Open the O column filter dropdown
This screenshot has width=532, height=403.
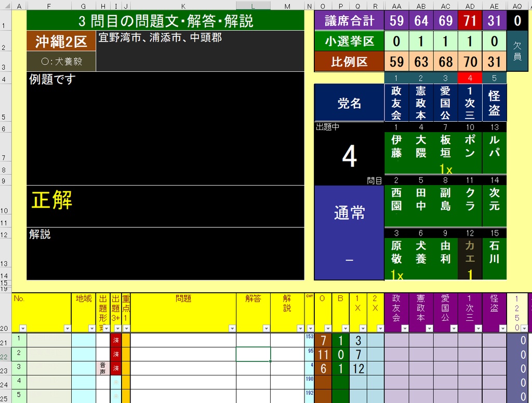point(327,328)
